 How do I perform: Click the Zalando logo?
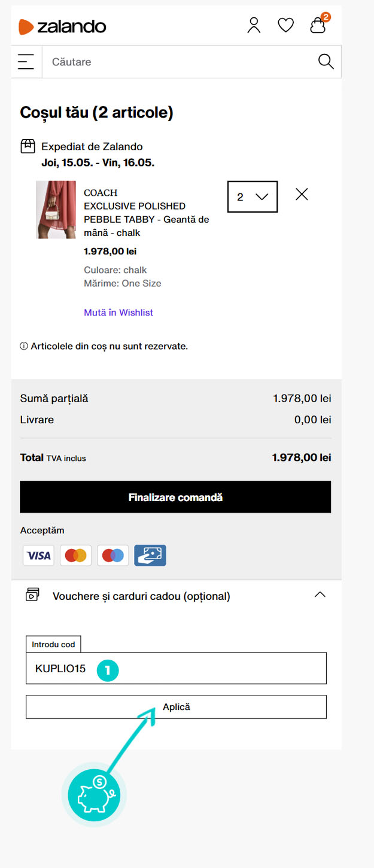pyautogui.click(x=62, y=26)
